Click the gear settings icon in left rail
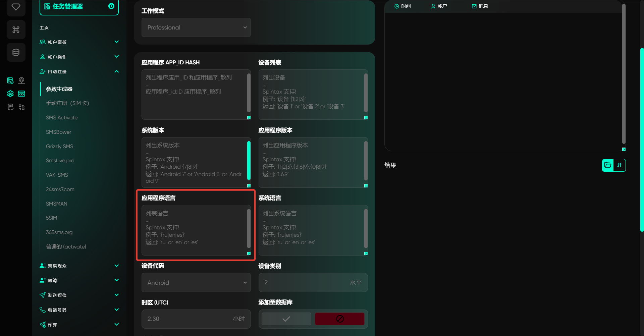This screenshot has width=644, height=336. pyautogui.click(x=10, y=94)
